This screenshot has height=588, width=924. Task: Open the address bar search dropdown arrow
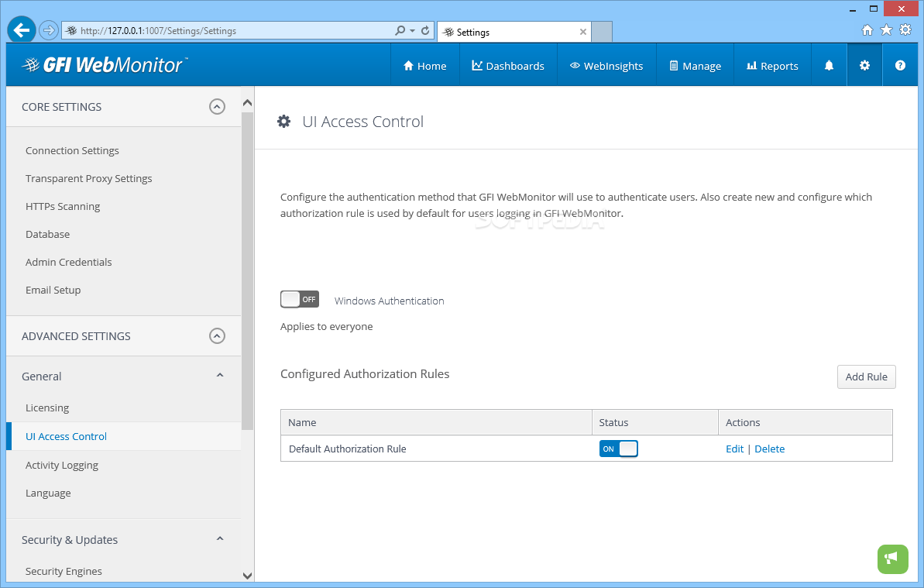pos(413,31)
